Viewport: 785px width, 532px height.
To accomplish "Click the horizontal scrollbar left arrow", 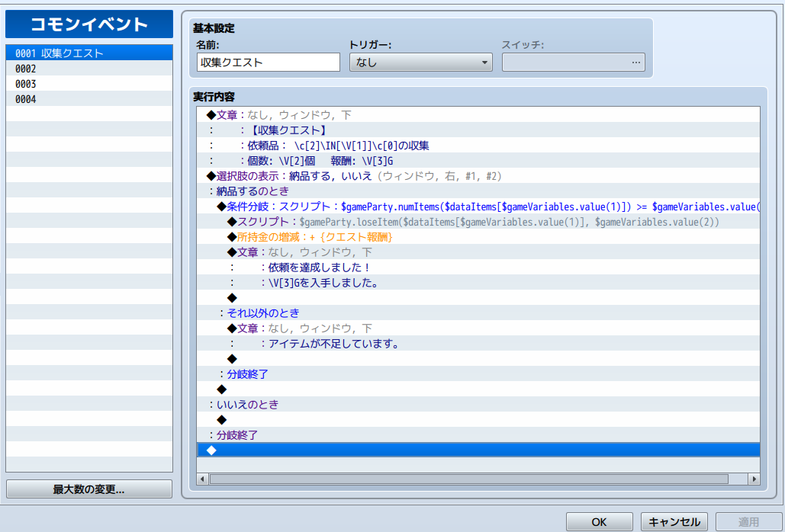I will (x=202, y=479).
